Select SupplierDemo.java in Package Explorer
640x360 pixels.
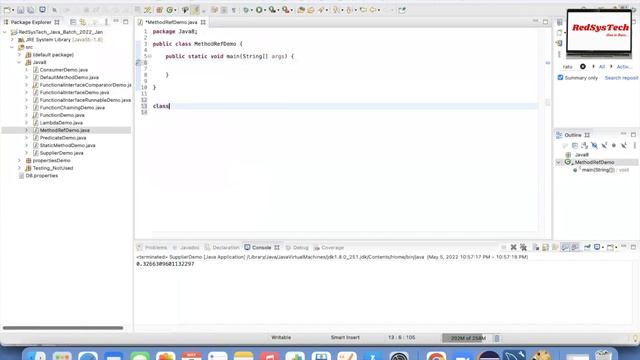click(62, 153)
